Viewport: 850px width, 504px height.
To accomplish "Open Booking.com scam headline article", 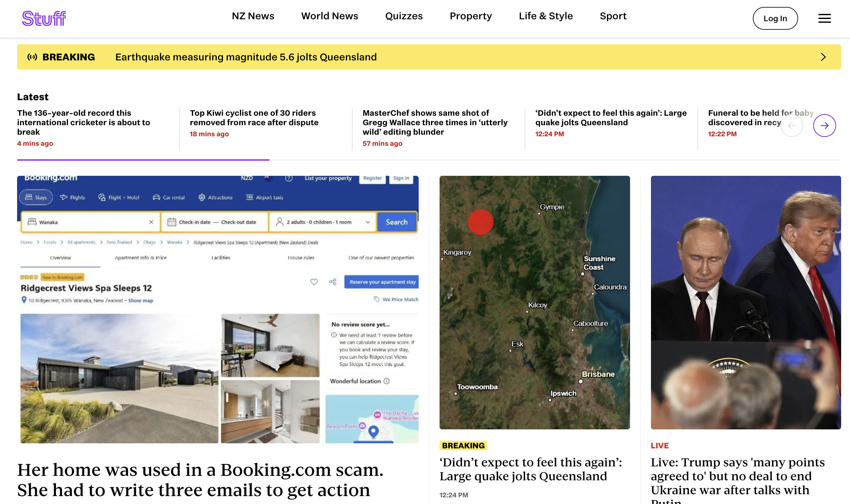I will tap(200, 480).
